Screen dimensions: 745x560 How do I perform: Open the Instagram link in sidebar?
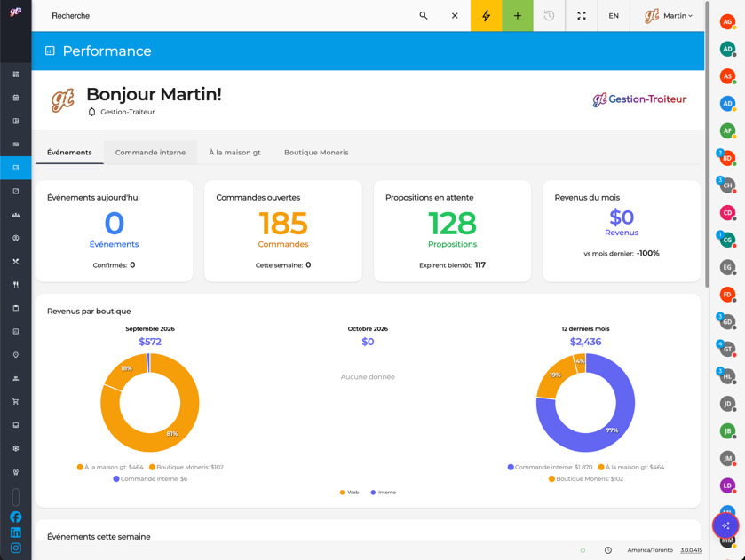tap(16, 548)
